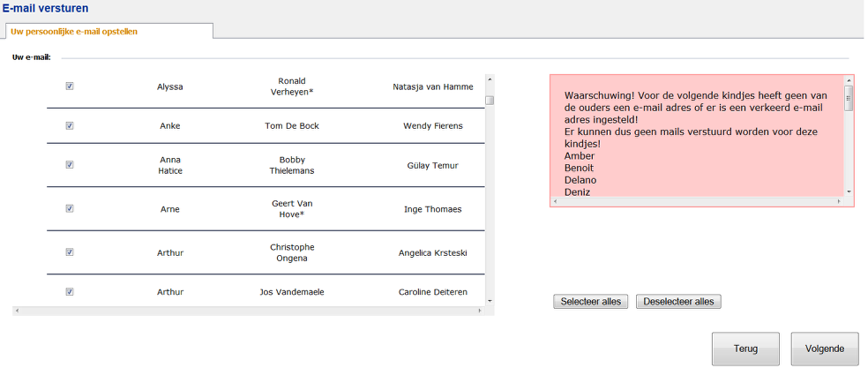
Task: Toggle checkbox beside Arthur with Christophe Ongena
Action: pos(70,252)
